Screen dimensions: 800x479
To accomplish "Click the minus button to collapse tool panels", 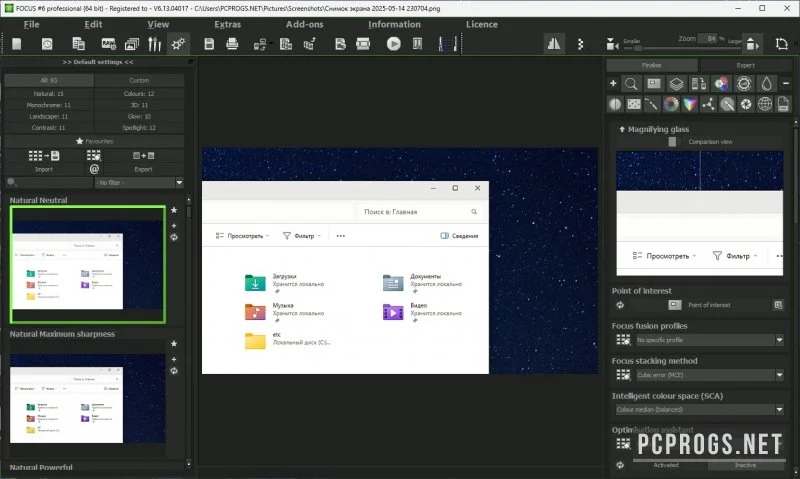I will click(x=786, y=83).
